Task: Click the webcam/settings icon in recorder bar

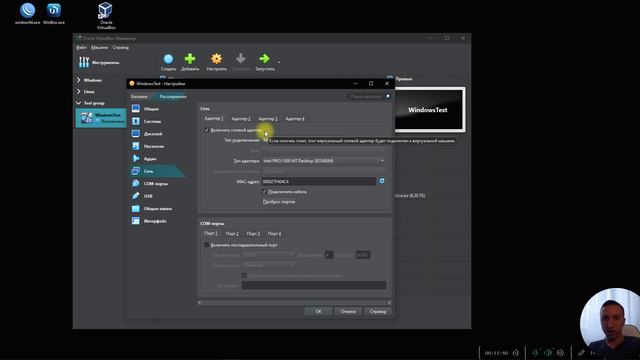Action: click(x=560, y=352)
